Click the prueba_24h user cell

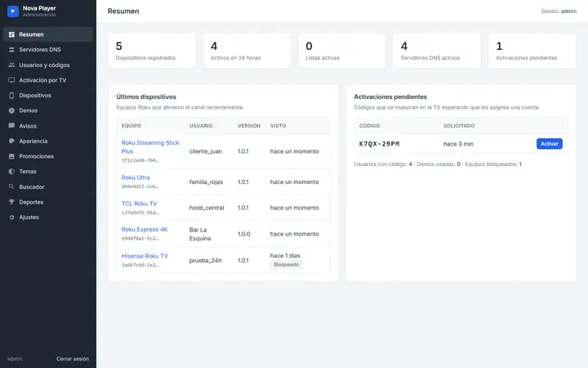click(x=206, y=260)
